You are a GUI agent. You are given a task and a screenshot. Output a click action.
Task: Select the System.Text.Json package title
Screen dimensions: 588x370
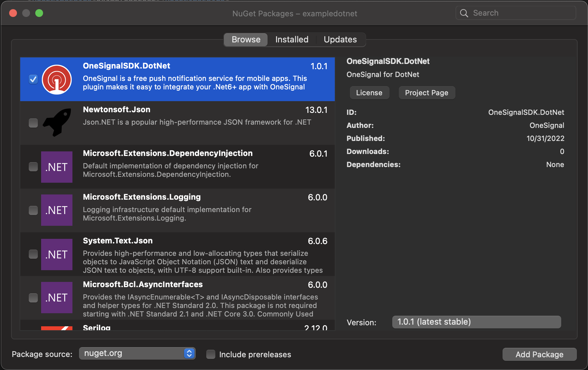pos(118,241)
